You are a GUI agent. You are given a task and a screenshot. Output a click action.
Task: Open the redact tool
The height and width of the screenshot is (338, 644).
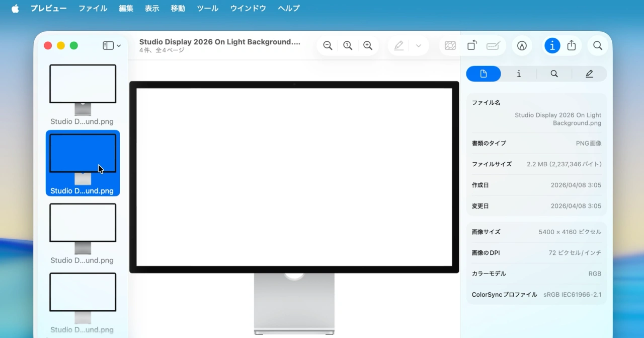tap(493, 45)
